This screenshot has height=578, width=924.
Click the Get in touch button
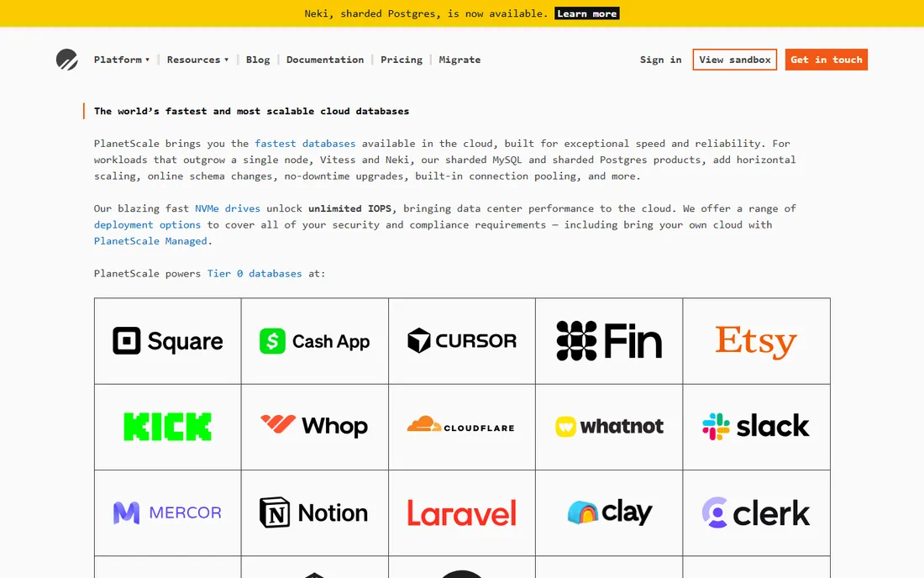(x=827, y=60)
